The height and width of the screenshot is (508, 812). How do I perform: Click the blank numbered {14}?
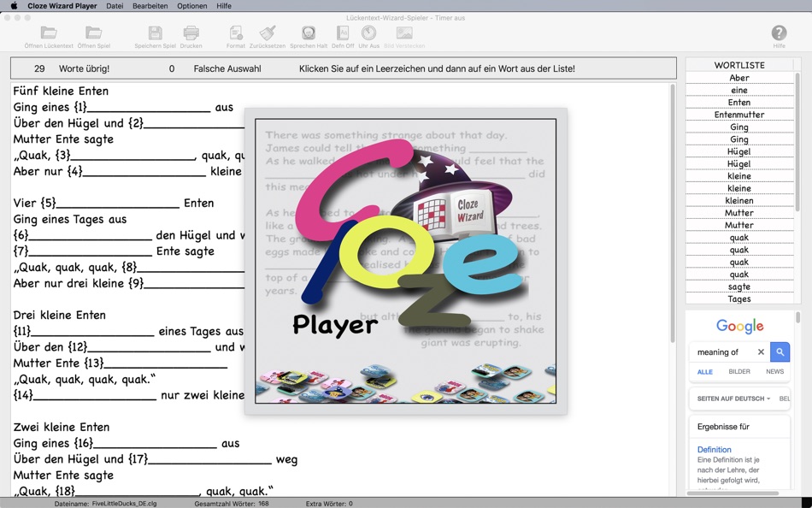pos(85,395)
